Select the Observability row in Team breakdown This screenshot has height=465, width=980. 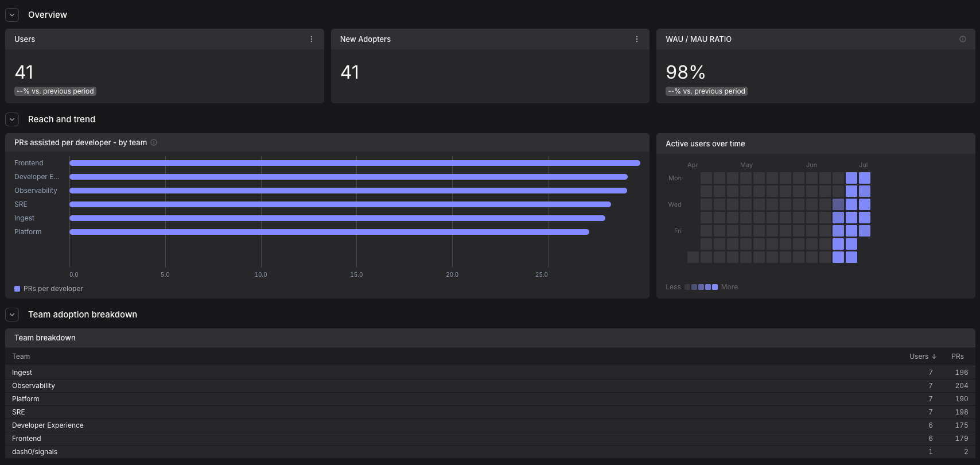coord(490,386)
